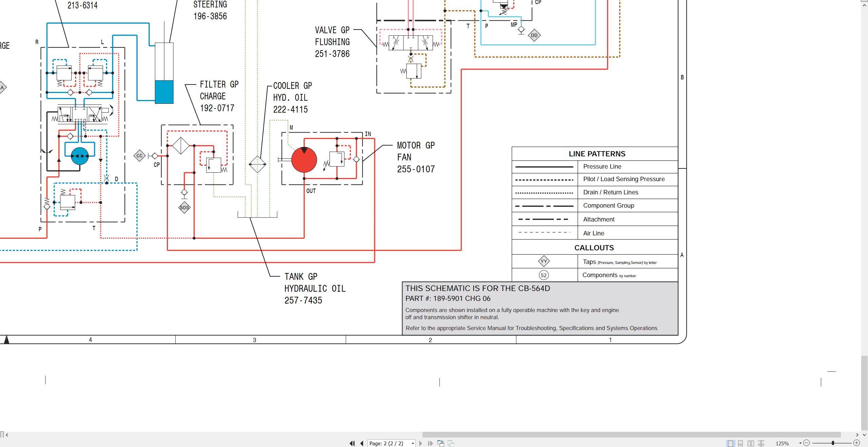Click the blue steering cylinder symbol
This screenshot has height=447, width=868.
[x=164, y=73]
